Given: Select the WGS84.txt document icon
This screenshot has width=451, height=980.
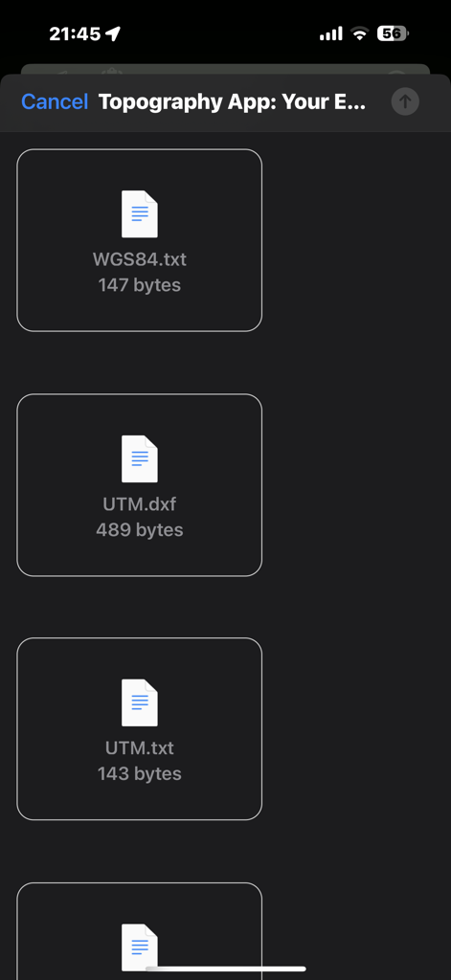Looking at the screenshot, I should [140, 213].
